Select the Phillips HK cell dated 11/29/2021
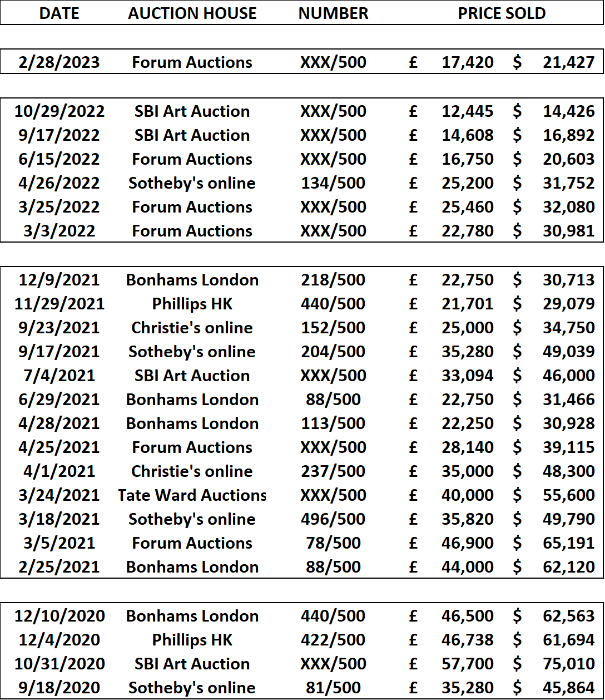 coord(192,304)
